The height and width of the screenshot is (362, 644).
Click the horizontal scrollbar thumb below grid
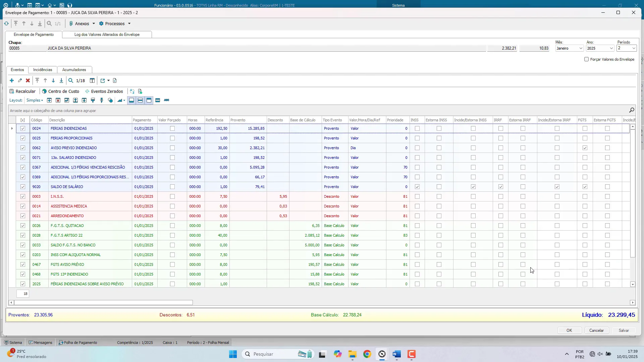(x=103, y=302)
